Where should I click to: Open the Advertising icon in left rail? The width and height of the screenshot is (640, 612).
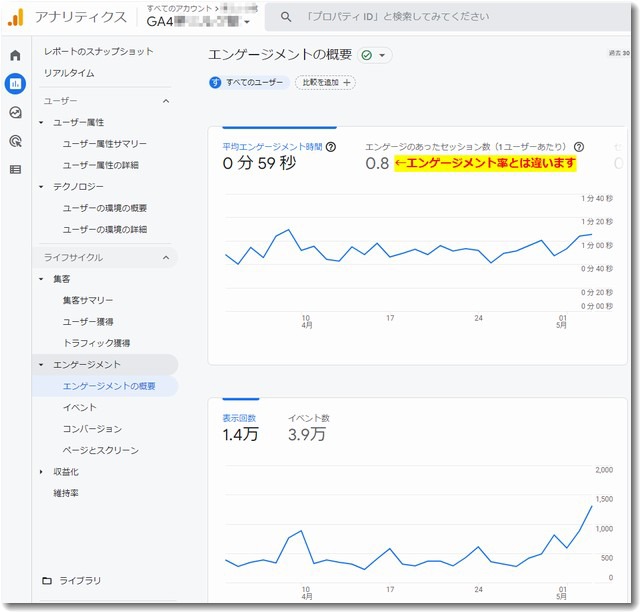coord(15,141)
